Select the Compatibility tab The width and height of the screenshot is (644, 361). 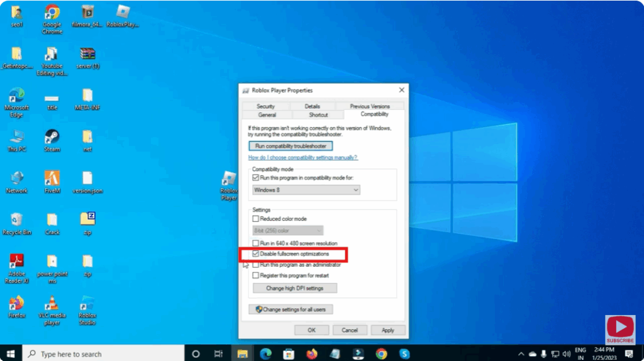374,114
